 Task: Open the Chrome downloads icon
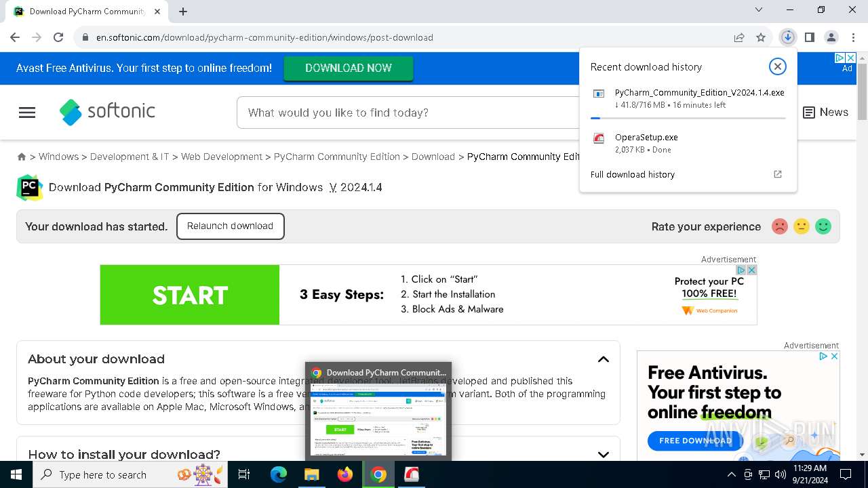click(x=787, y=37)
